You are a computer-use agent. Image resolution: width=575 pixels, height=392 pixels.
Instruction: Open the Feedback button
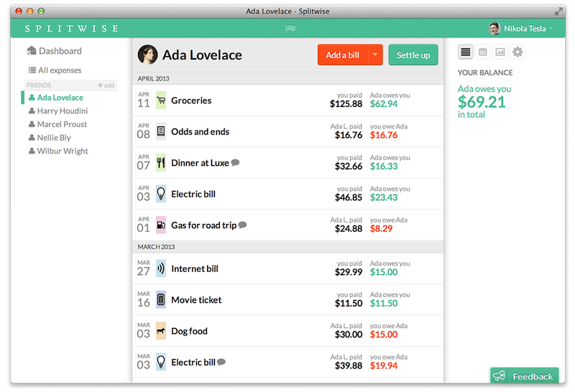[x=525, y=375]
